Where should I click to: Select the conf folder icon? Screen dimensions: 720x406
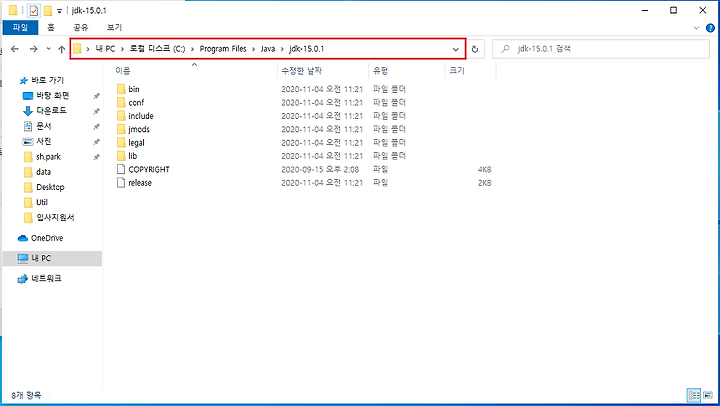click(x=121, y=102)
